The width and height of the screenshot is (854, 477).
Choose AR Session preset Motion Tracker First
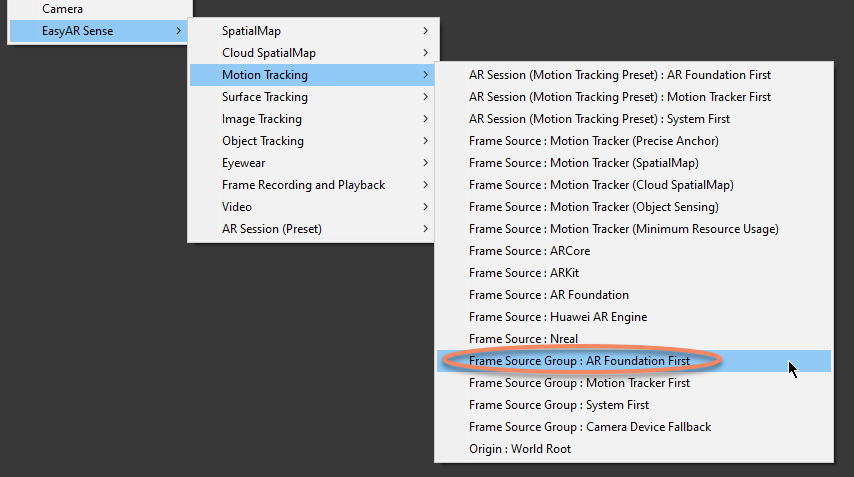620,97
